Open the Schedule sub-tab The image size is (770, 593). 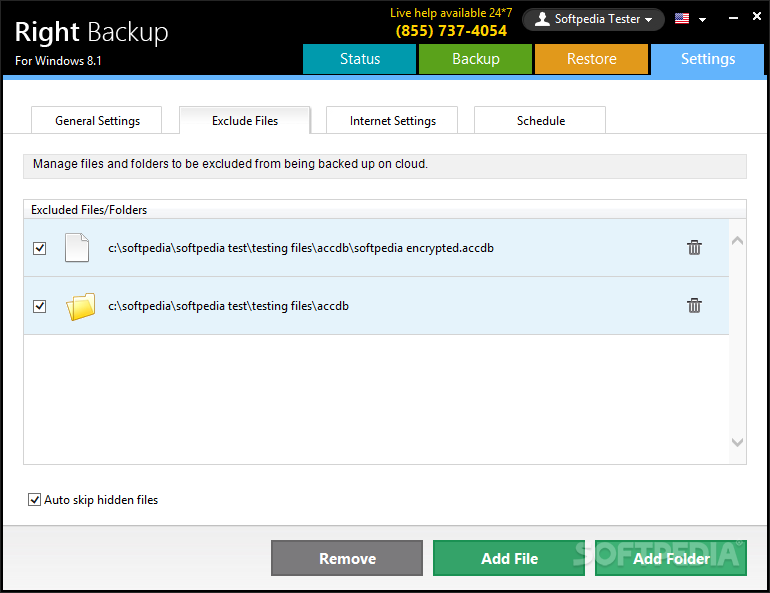(x=540, y=120)
